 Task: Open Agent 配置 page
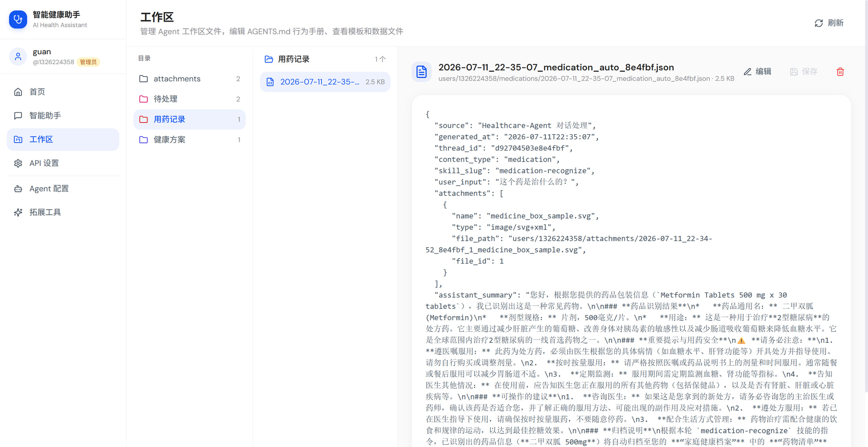click(x=63, y=188)
